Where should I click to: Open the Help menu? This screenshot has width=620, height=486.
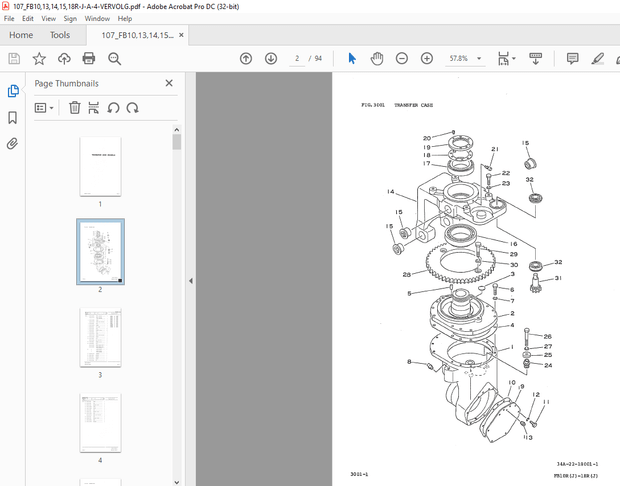coord(125,19)
